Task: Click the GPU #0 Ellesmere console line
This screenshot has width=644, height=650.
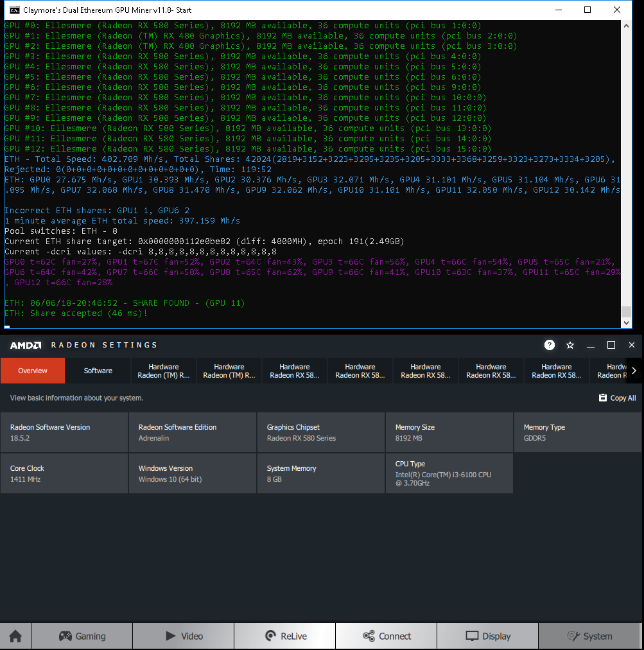Action: point(243,26)
